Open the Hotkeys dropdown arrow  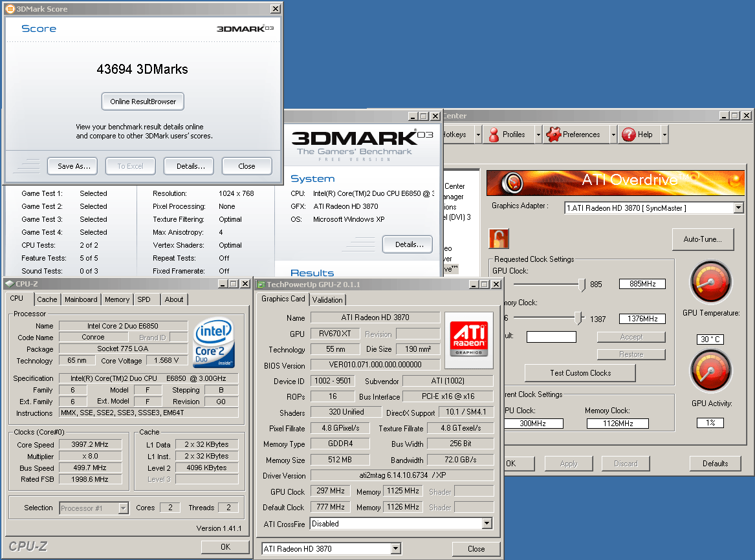[x=478, y=135]
